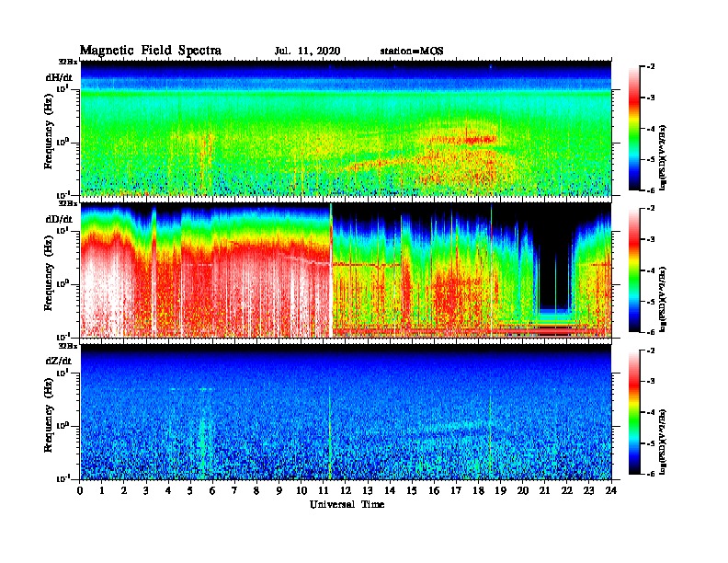Click the "Universal Time" axis title

point(347,504)
